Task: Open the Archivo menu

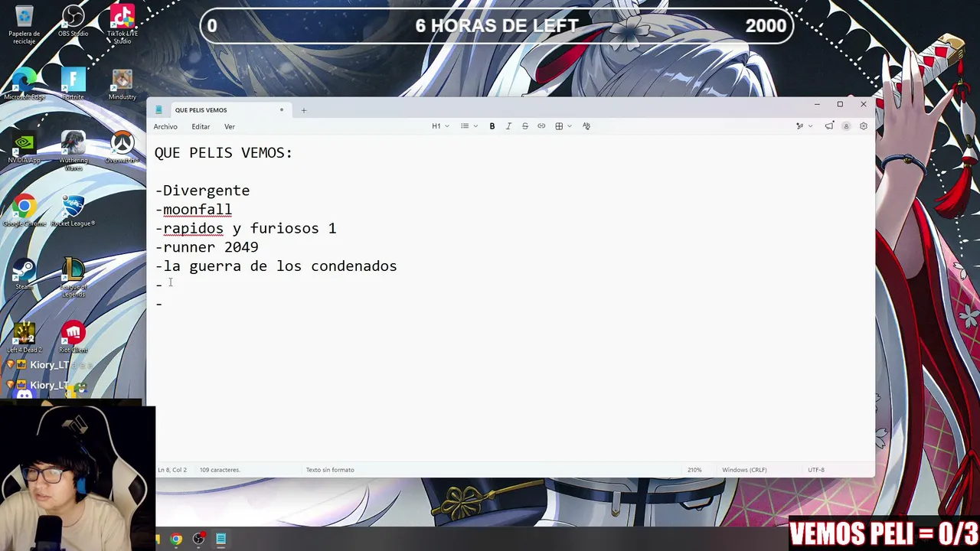Action: (165, 126)
